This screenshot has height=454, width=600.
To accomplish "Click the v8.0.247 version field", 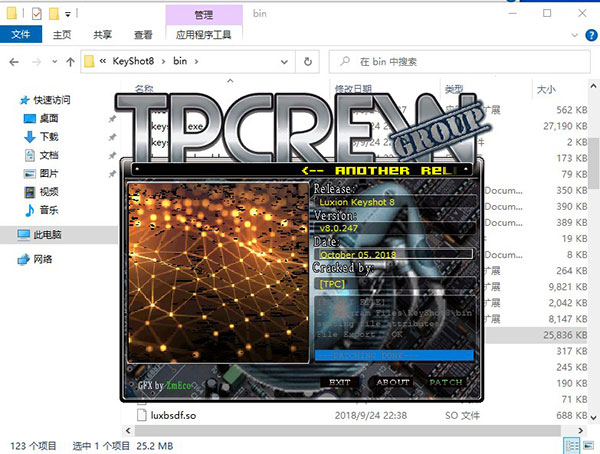I will click(396, 228).
